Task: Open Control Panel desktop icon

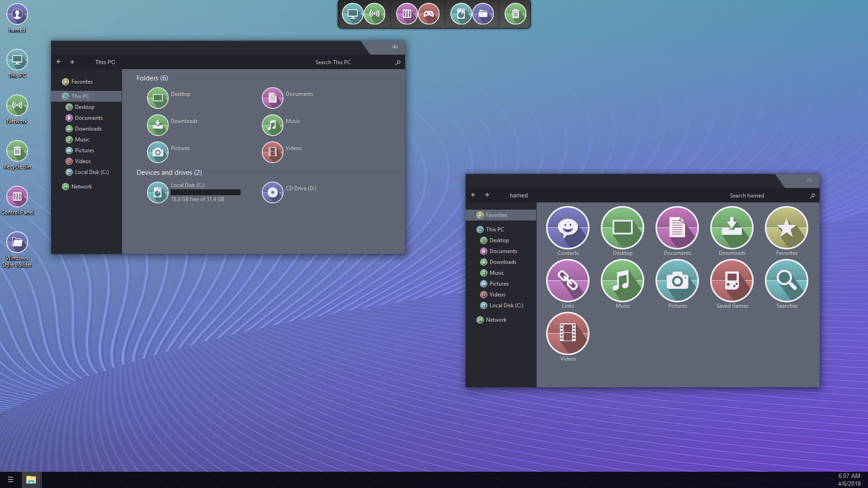Action: [17, 197]
